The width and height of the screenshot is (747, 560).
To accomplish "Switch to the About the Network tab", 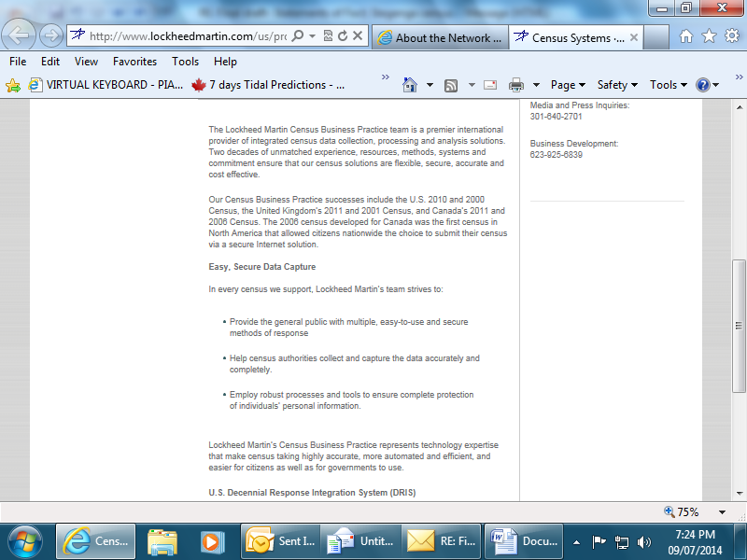I will pos(439,37).
